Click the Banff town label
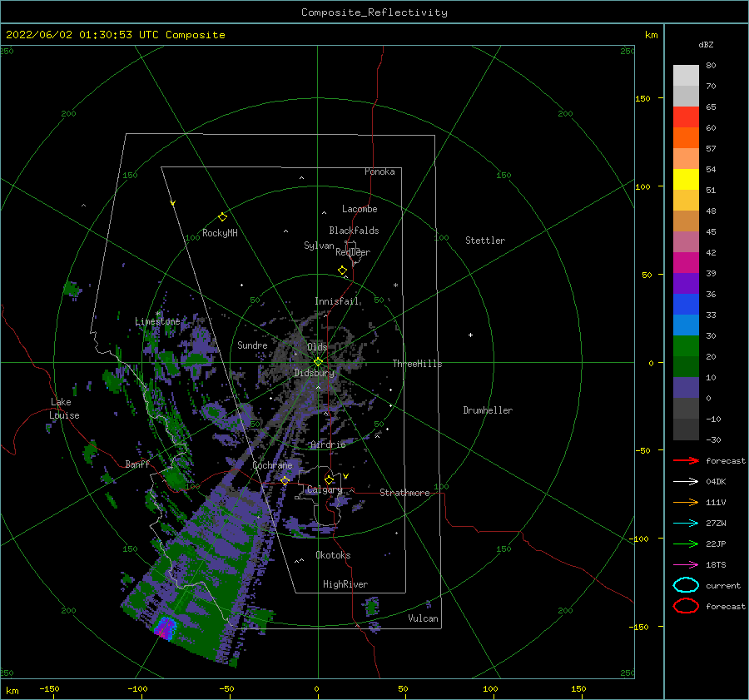749x700 pixels. click(x=137, y=464)
